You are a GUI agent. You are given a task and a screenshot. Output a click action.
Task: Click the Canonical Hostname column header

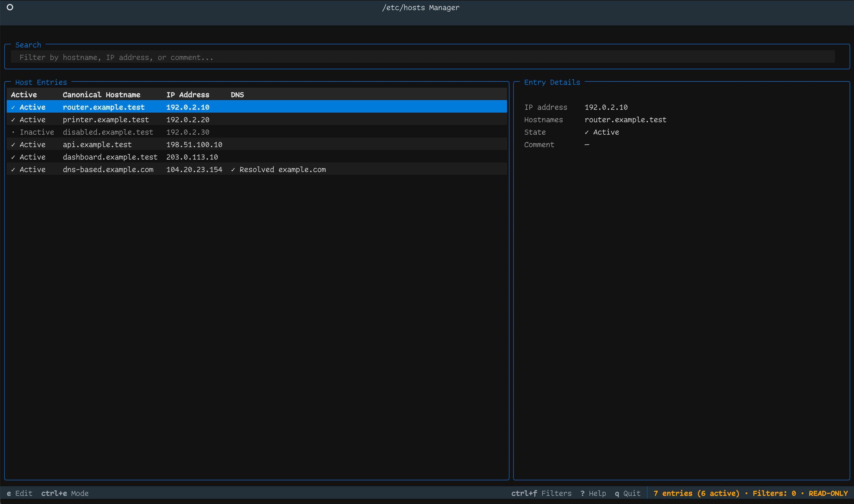[x=101, y=94]
